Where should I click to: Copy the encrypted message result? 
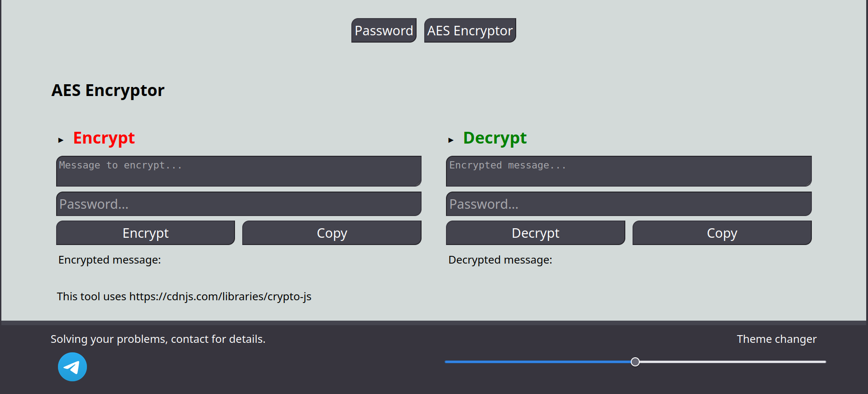point(332,233)
